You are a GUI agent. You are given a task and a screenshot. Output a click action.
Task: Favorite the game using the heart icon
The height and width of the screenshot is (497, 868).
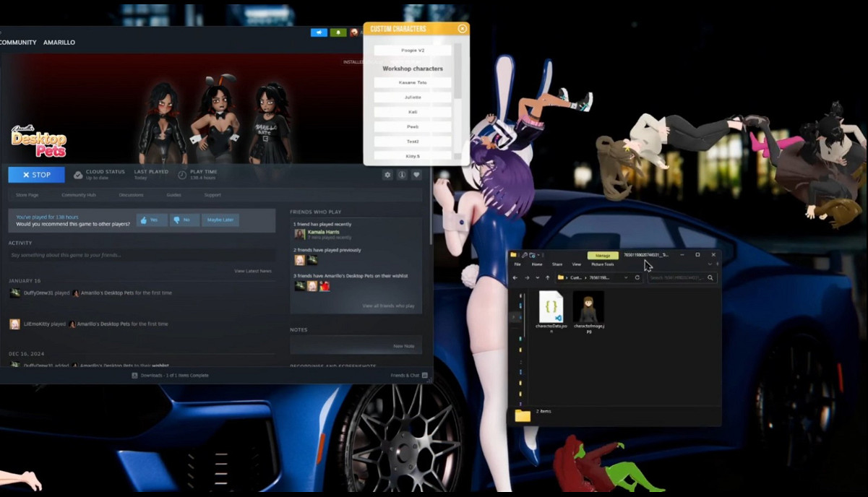tap(416, 175)
